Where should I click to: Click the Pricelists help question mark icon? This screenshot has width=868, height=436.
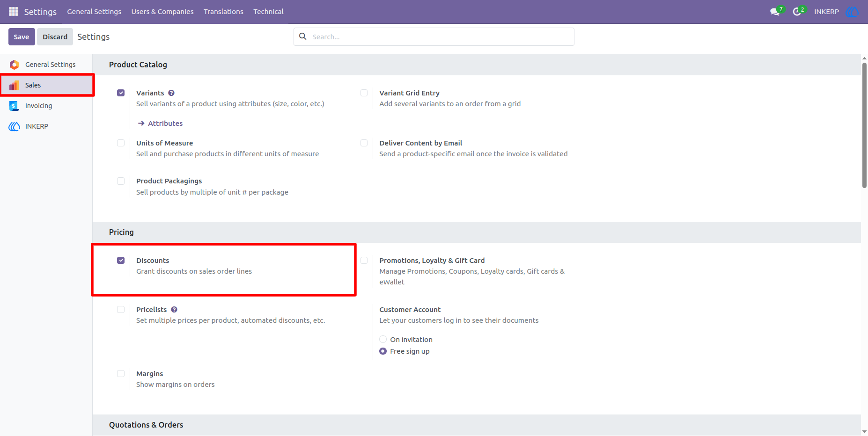[x=174, y=310]
